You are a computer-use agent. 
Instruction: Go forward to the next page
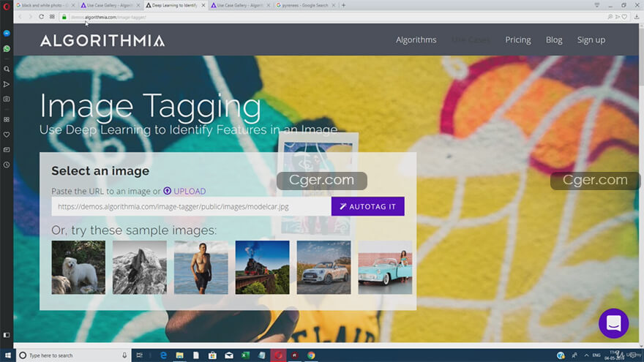[x=30, y=17]
